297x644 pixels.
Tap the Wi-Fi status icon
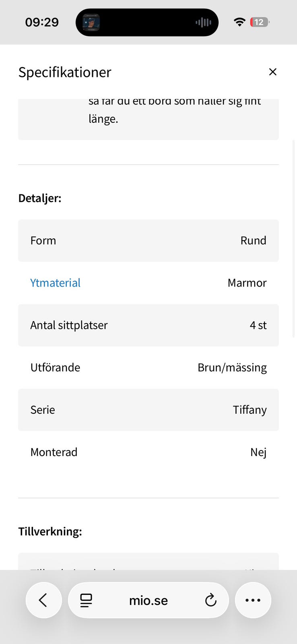(239, 22)
